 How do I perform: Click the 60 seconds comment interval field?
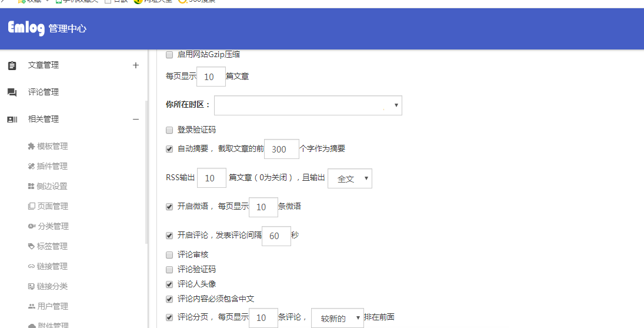click(x=276, y=236)
